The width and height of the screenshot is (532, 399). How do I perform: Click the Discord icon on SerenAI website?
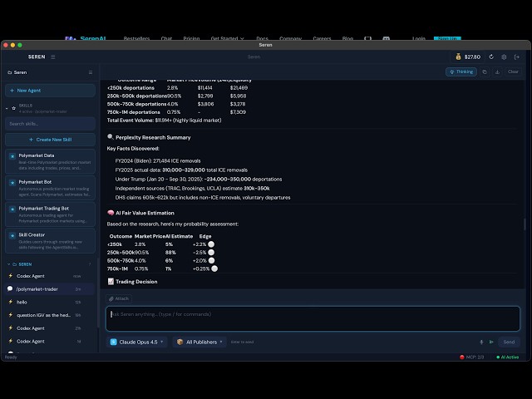[386, 38]
